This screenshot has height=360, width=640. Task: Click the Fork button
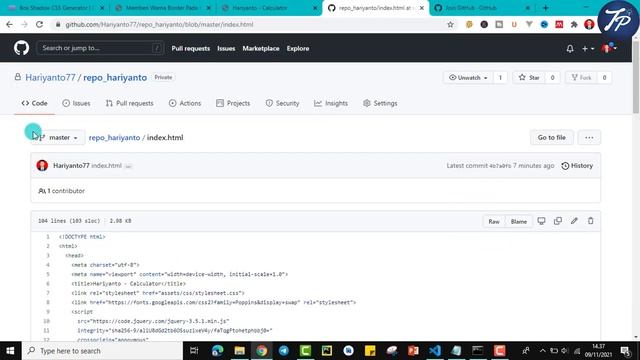pyautogui.click(x=581, y=78)
